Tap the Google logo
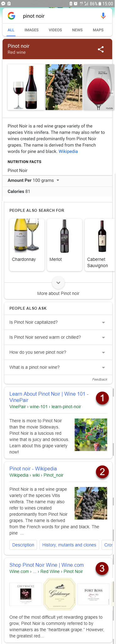Screen dimensions: 116x644 (12, 16)
